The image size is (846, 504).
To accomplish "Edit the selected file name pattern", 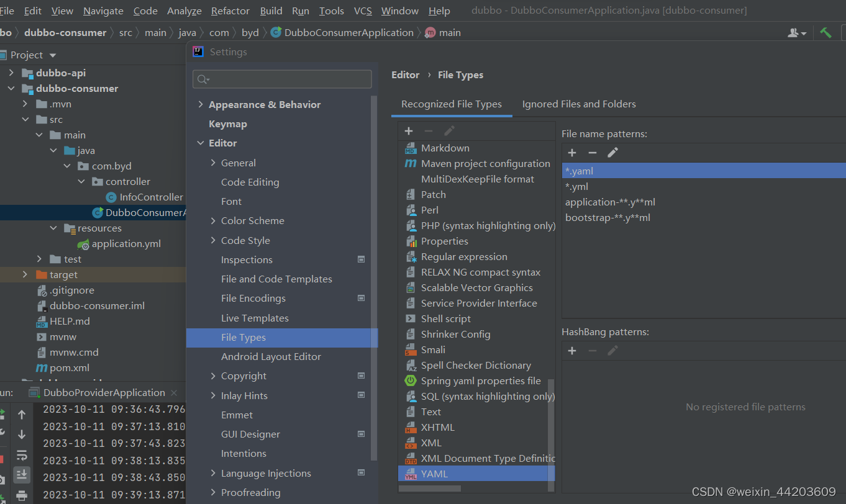I will pyautogui.click(x=612, y=153).
